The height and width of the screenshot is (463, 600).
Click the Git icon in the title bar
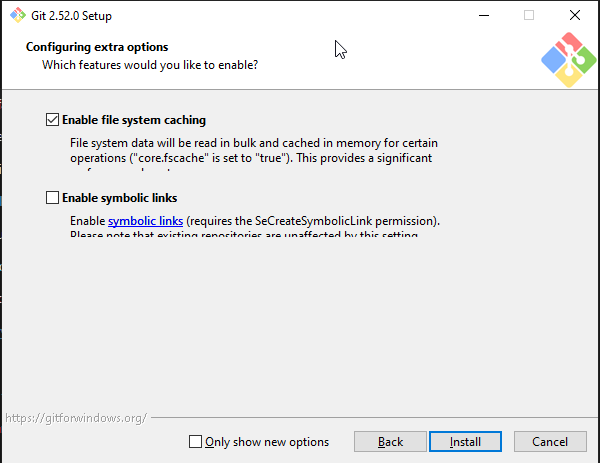[x=16, y=15]
